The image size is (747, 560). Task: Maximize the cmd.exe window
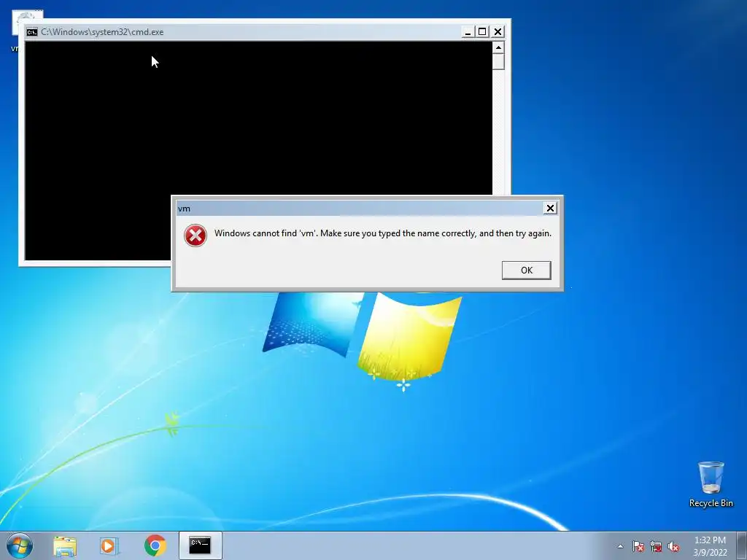click(x=482, y=32)
